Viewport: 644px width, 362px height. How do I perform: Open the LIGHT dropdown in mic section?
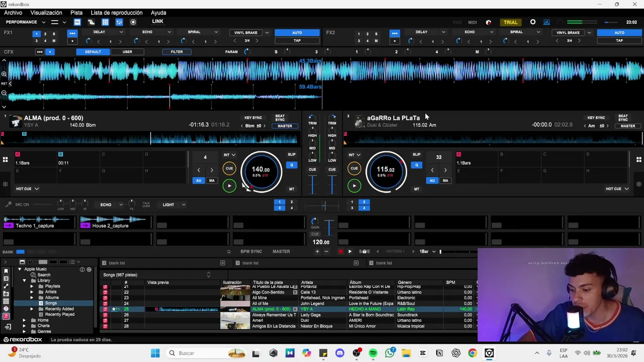click(x=174, y=205)
